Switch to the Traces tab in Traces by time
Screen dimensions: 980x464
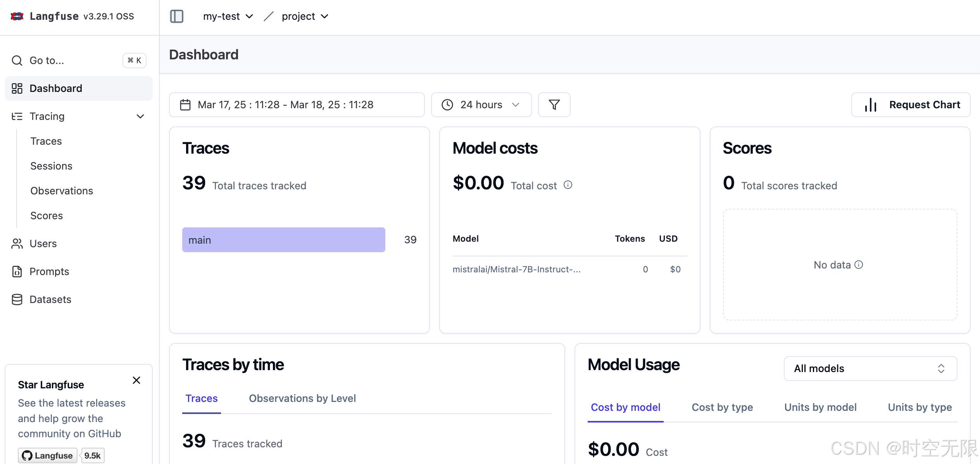click(202, 398)
